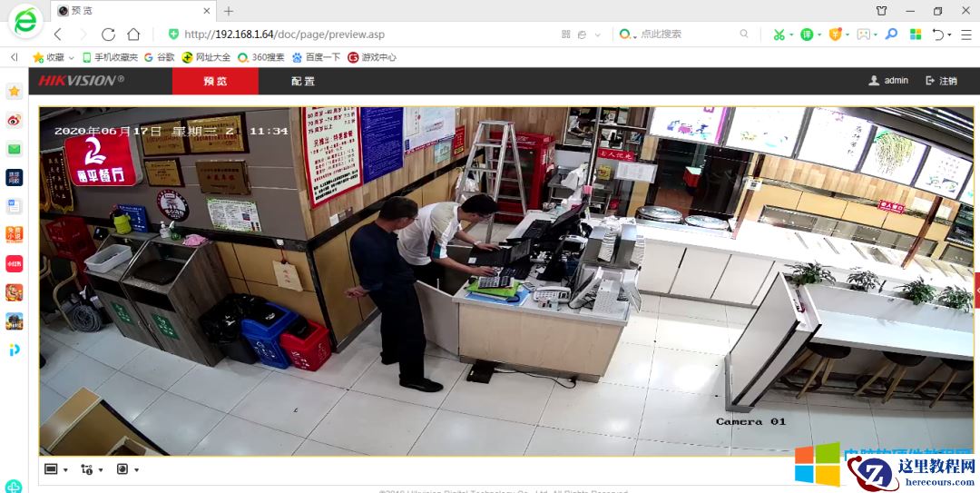Viewport: 980px width, 493px height.
Task: Switch to the 配置 configuration tab
Action: [x=302, y=81]
